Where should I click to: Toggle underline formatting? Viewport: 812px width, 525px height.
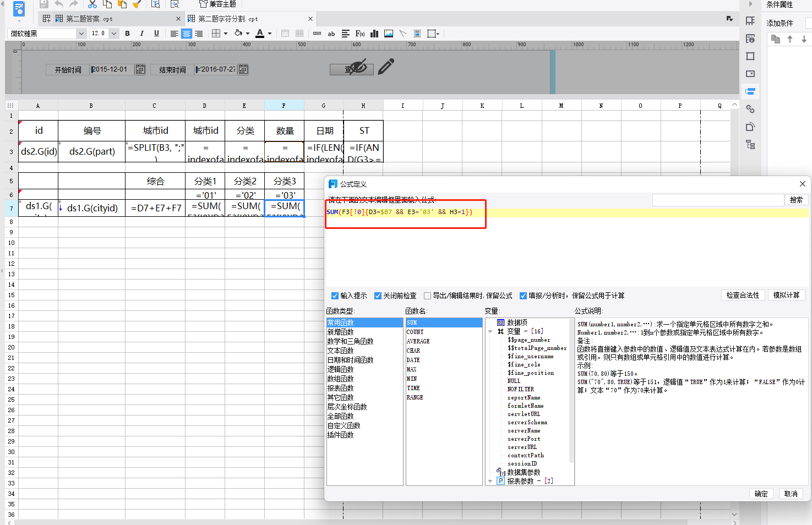coord(156,34)
